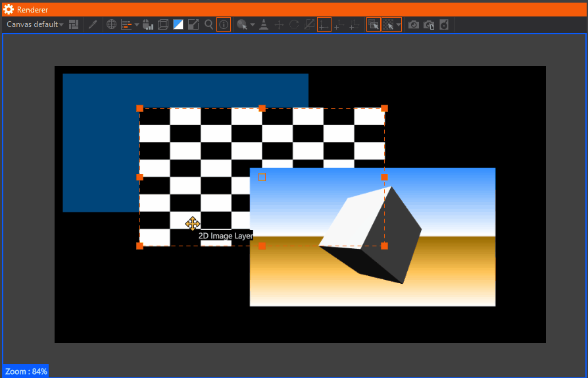Select the eyedropper color picker tool

(x=93, y=24)
